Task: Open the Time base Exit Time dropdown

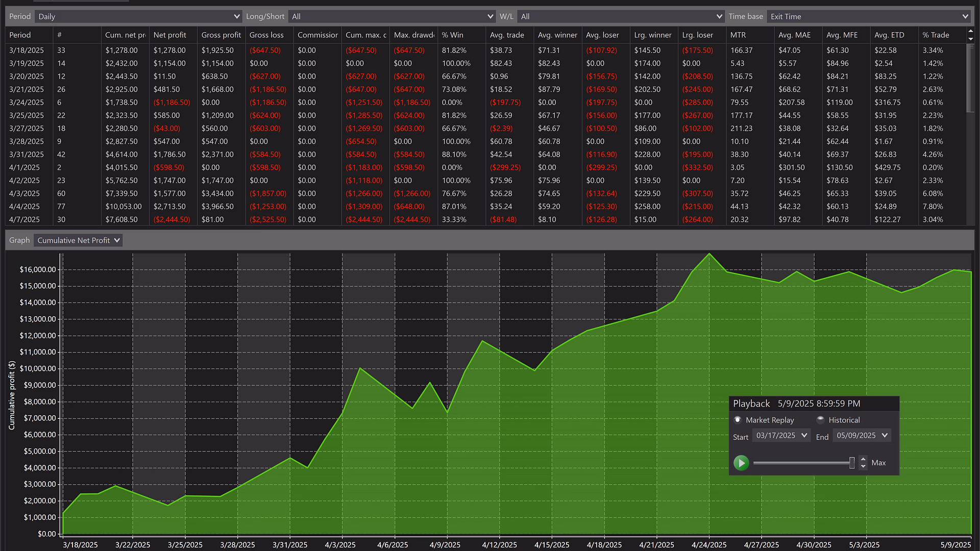Action: click(x=868, y=16)
